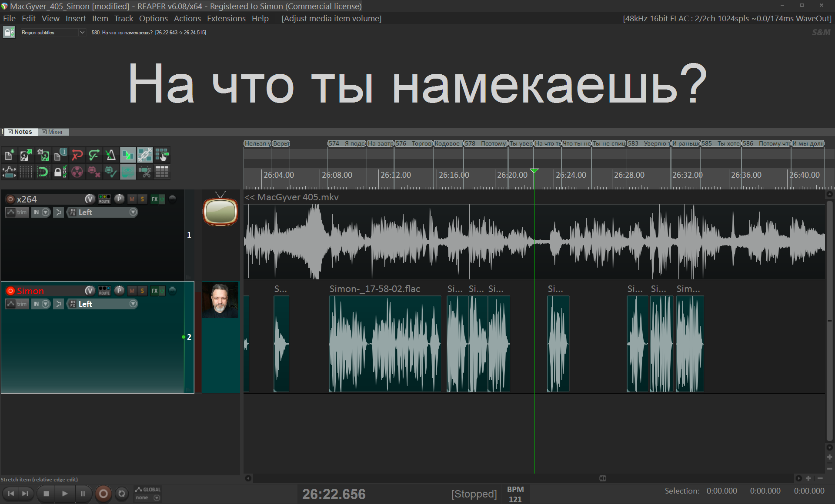Toggle the eye video window icon
The width and height of the screenshot is (835, 504).
coord(128,172)
